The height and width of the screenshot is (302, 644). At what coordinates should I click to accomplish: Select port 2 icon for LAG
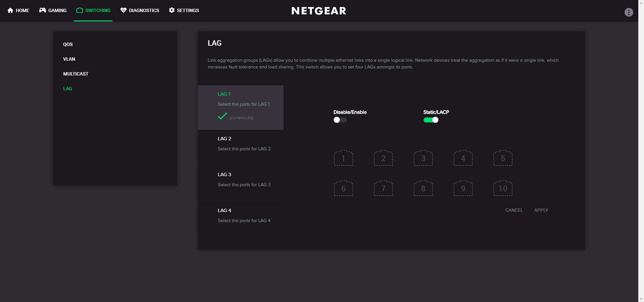[x=383, y=158]
